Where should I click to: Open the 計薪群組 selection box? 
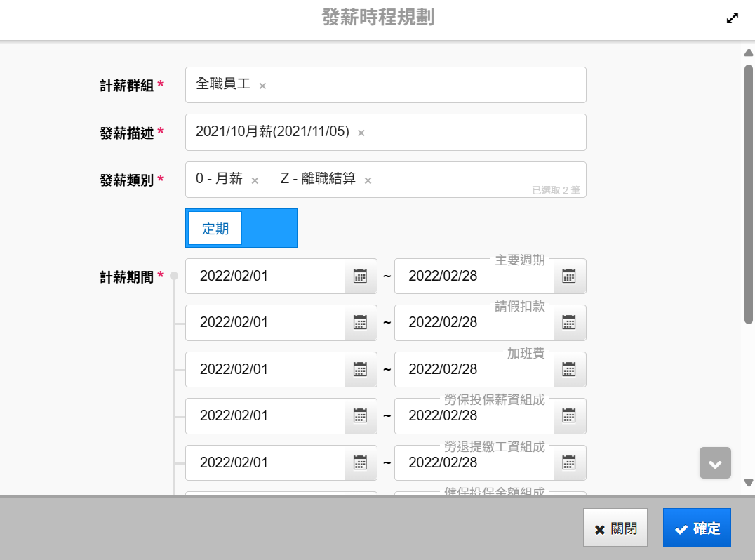point(421,85)
